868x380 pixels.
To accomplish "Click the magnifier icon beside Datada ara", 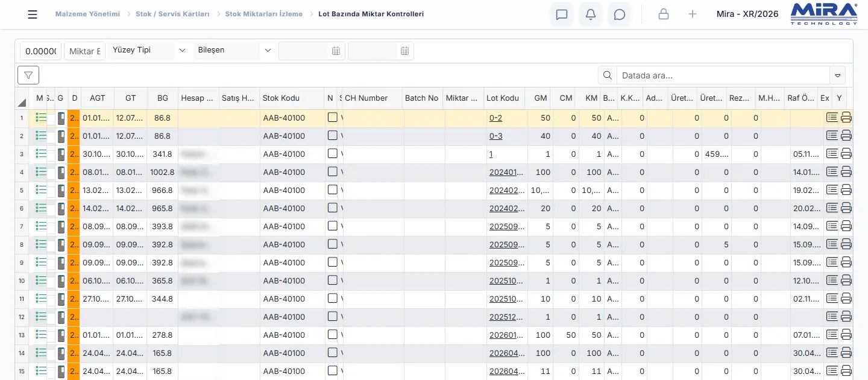I will 608,75.
